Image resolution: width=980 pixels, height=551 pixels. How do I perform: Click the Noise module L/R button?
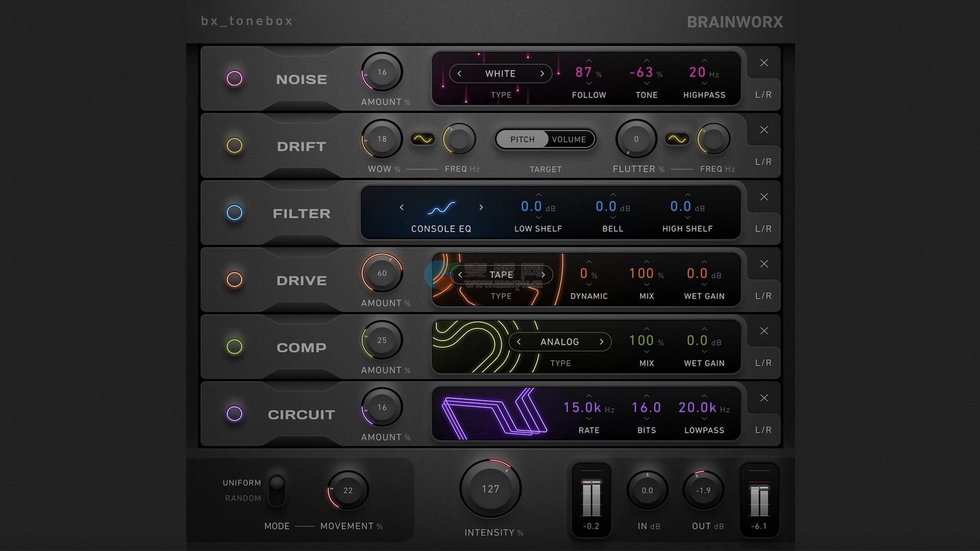763,95
